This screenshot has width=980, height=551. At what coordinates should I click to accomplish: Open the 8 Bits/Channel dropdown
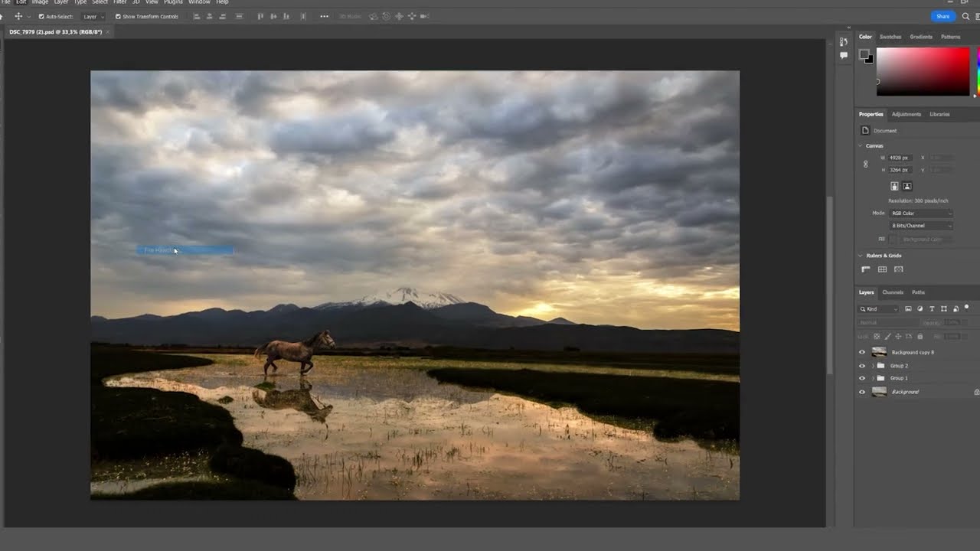click(x=921, y=226)
